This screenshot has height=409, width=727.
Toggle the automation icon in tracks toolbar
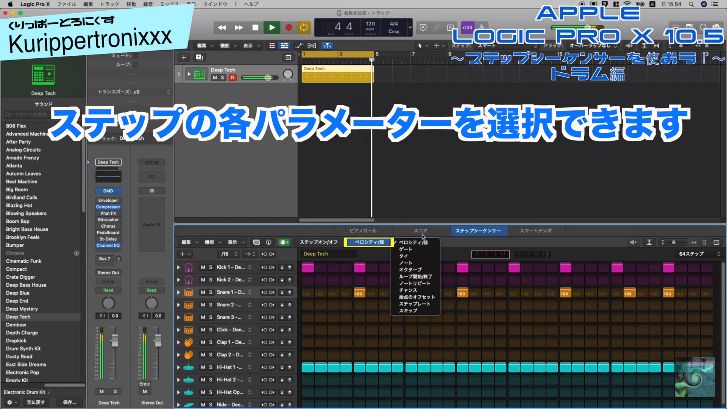coord(299,45)
